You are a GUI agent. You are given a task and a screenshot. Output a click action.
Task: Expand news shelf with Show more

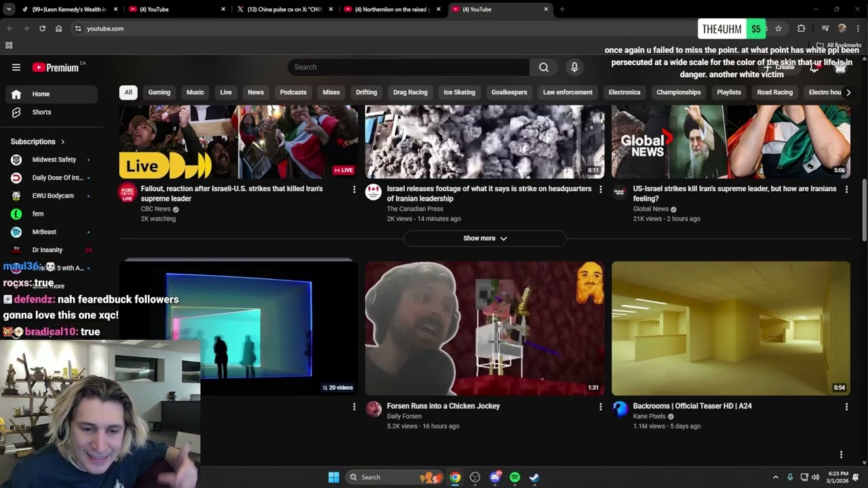tap(485, 239)
